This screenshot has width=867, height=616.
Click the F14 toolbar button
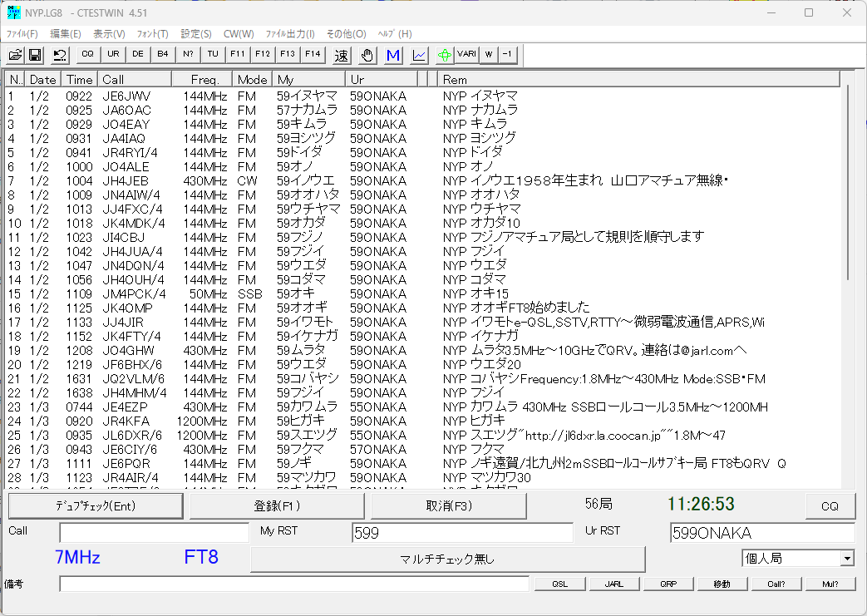(313, 54)
